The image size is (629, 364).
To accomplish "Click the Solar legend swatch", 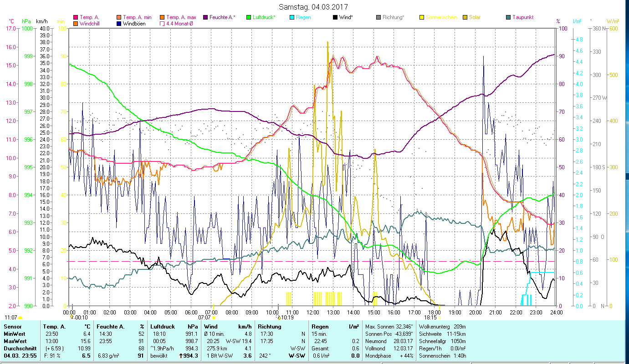I will (x=465, y=17).
